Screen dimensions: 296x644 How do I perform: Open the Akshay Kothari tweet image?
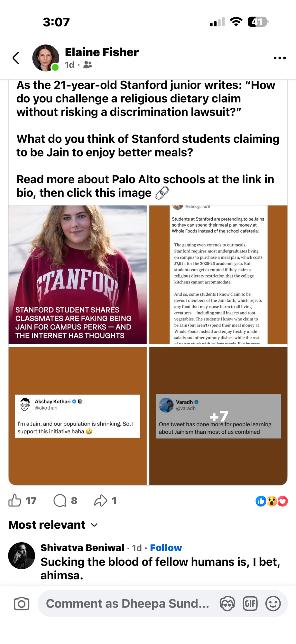(x=78, y=416)
